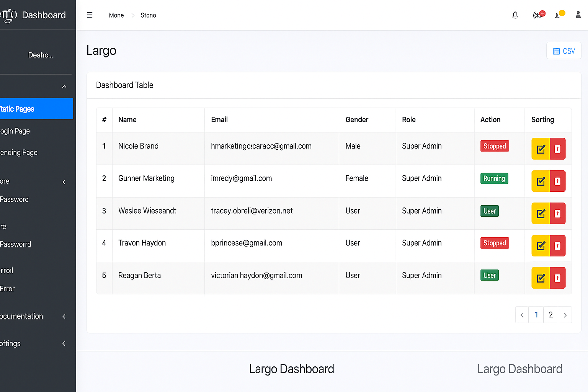Open the user profile icon

(x=578, y=15)
